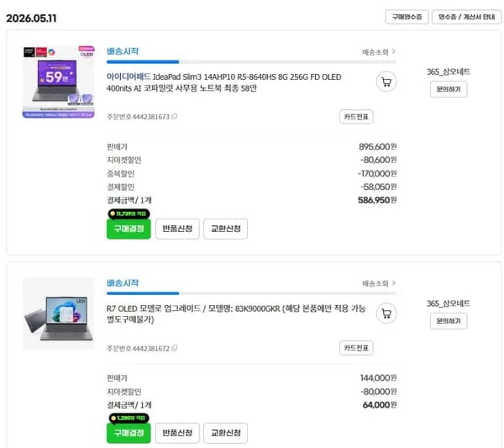
Task: Click the 구매영수증 button at top
Action: (407, 17)
